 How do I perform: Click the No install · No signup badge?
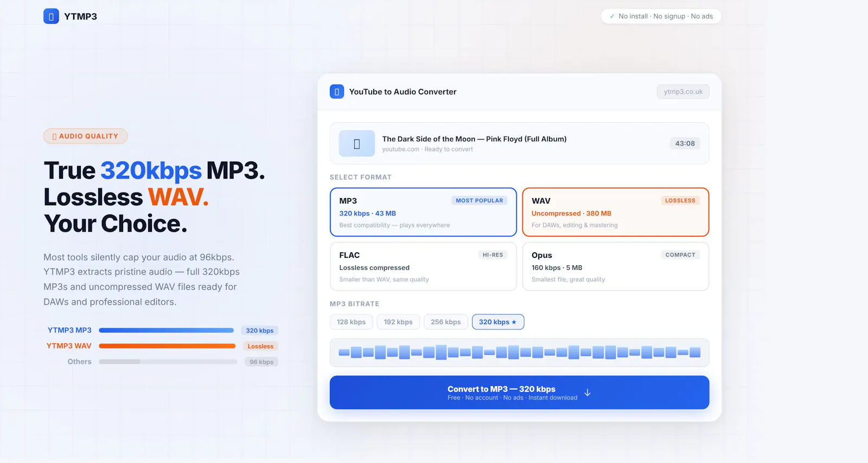[x=661, y=16]
